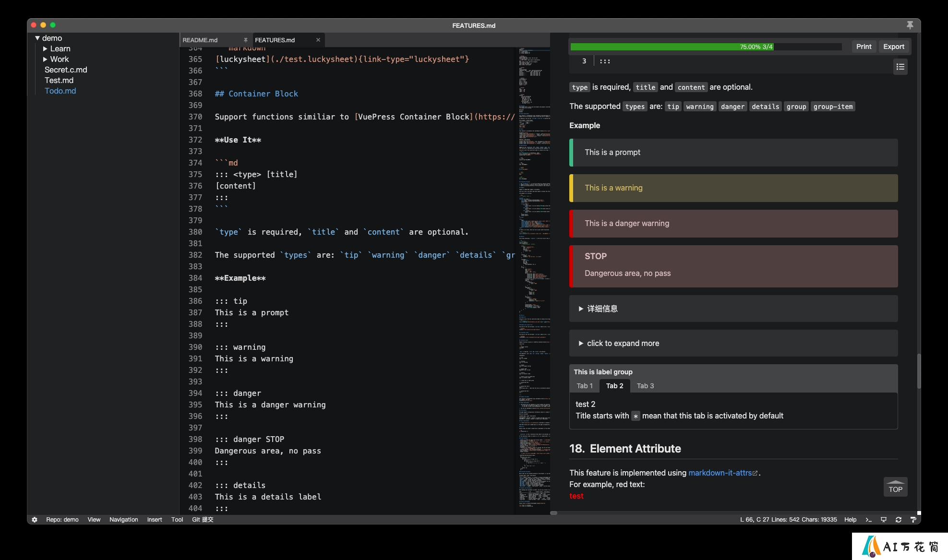Image resolution: width=948 pixels, height=560 pixels.
Task: Open the View menu in status bar
Action: click(94, 520)
